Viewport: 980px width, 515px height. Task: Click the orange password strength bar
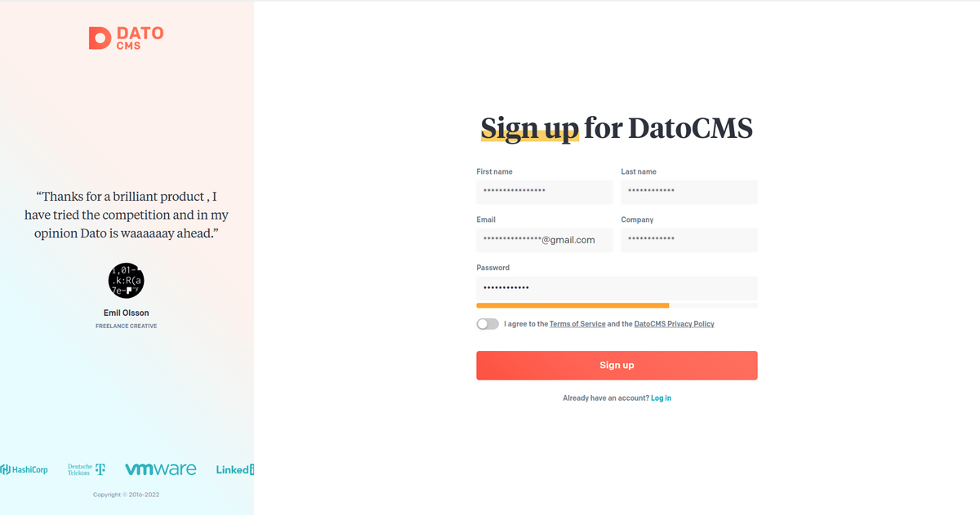pos(573,305)
